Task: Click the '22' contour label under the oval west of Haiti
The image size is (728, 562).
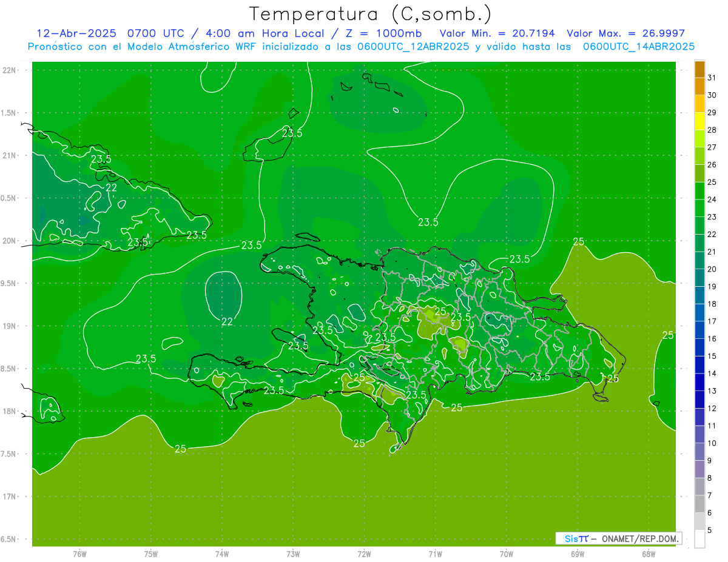Action: [227, 322]
